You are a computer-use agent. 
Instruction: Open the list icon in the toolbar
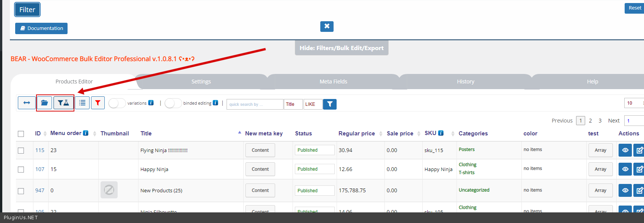pyautogui.click(x=82, y=103)
